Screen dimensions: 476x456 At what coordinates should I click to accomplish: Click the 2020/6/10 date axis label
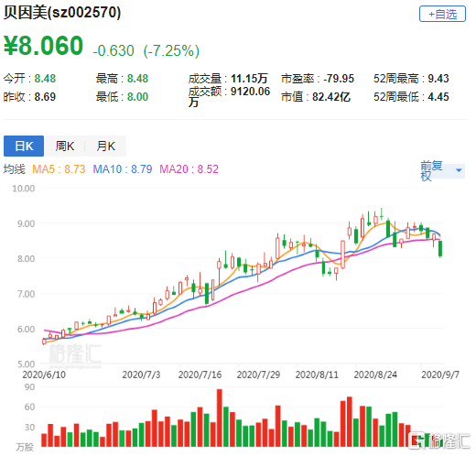44,375
